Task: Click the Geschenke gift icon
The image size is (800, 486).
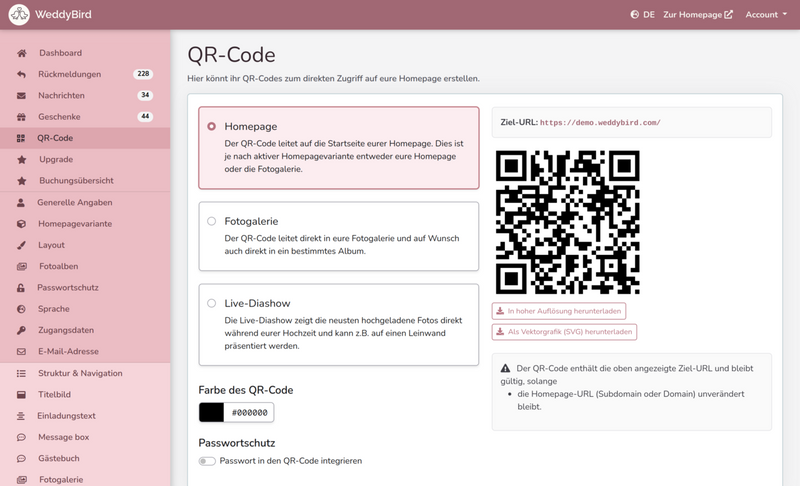Action: tap(21, 117)
